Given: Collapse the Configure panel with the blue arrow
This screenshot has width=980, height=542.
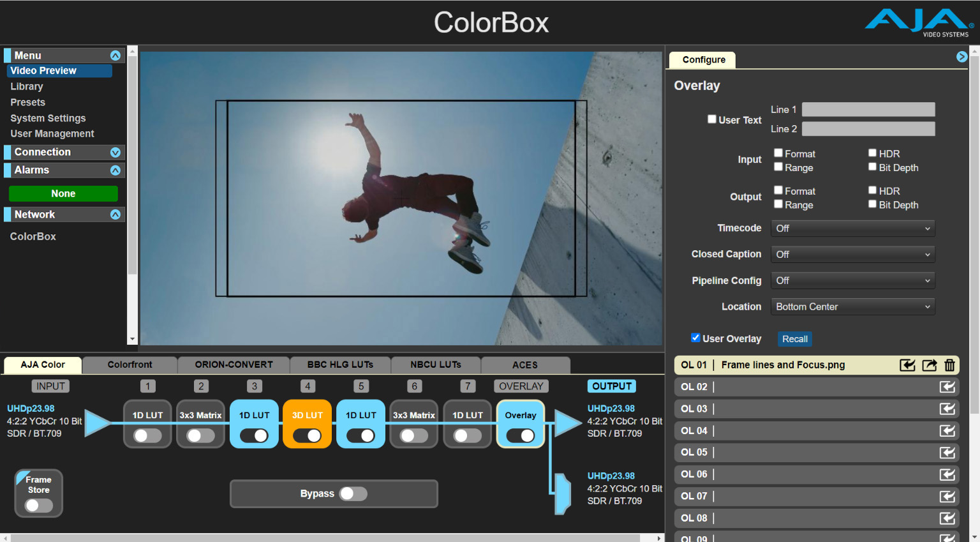Looking at the screenshot, I should tap(961, 56).
